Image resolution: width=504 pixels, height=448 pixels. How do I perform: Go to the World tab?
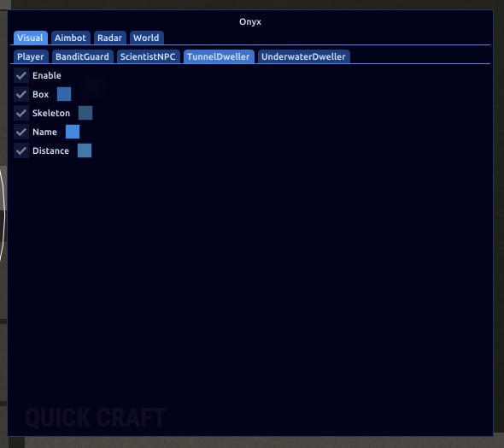(147, 38)
